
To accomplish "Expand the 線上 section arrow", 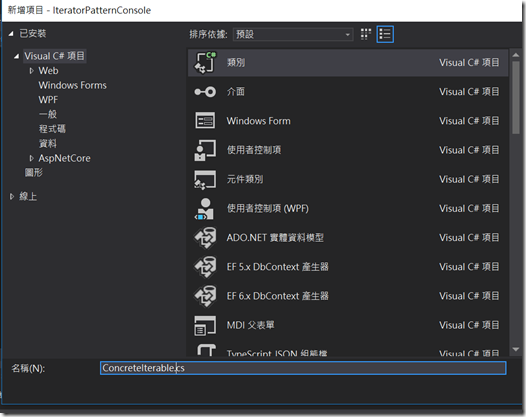I will pos(12,196).
